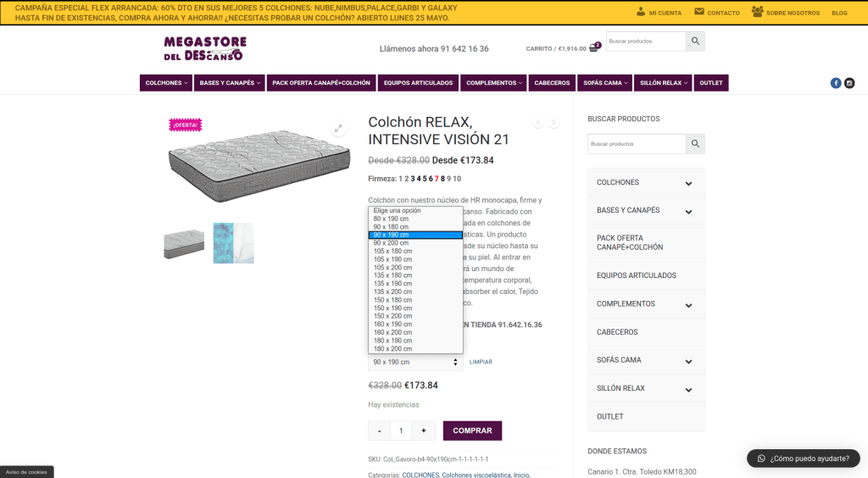Open COLCHONES category link below SKU
868x478 pixels.
pyautogui.click(x=420, y=475)
